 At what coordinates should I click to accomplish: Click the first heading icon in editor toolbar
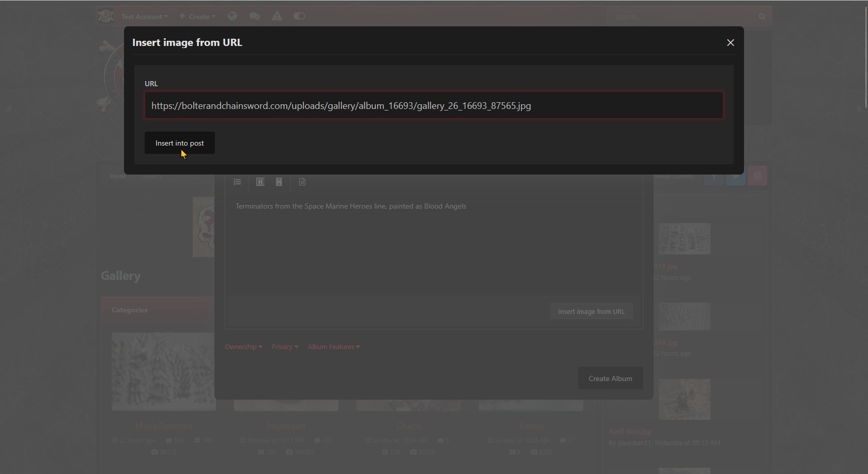pos(260,182)
